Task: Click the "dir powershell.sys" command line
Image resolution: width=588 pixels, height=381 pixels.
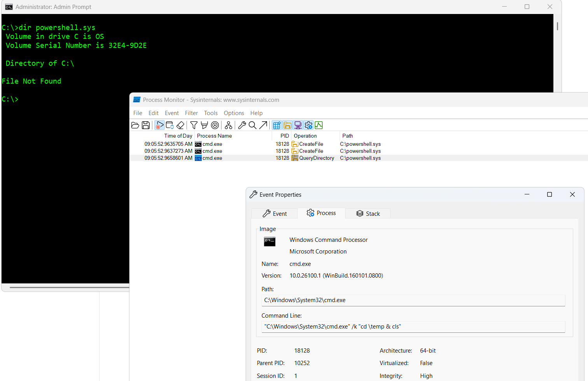Action: pyautogui.click(x=57, y=28)
